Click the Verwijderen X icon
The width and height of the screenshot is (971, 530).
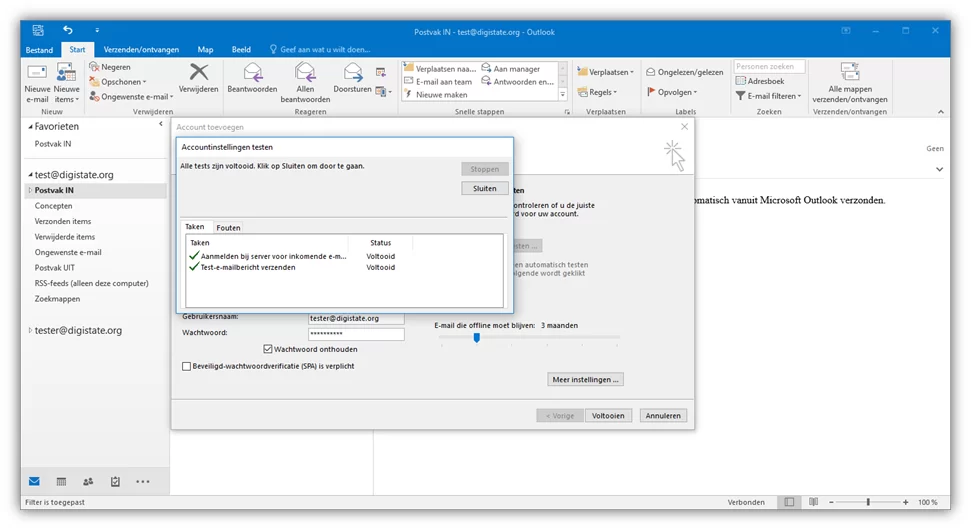click(199, 72)
